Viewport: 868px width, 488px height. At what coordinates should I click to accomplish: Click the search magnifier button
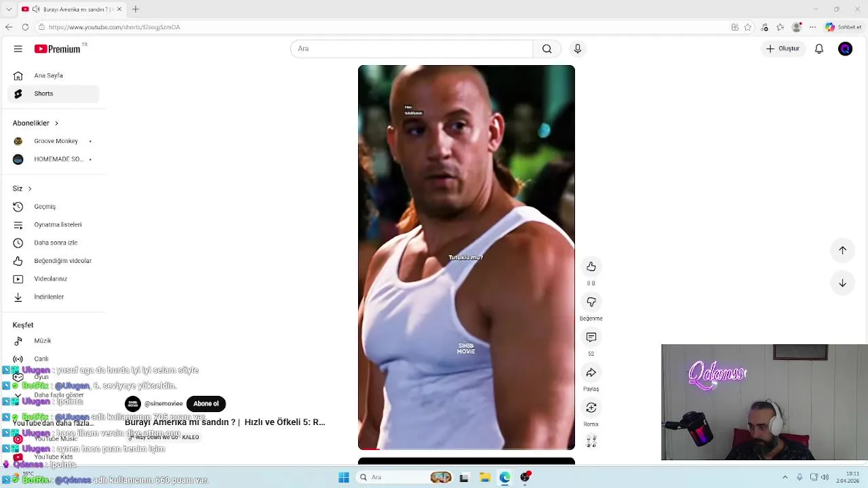coord(547,49)
